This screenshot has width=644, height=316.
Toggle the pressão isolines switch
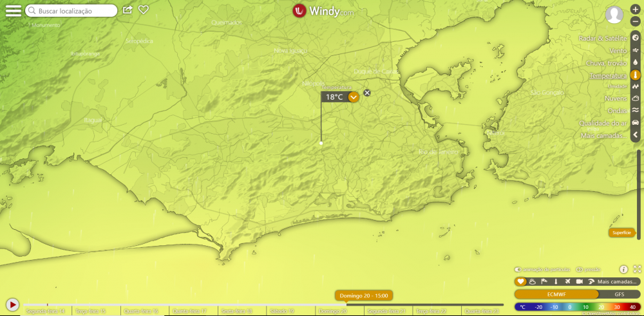tap(580, 269)
